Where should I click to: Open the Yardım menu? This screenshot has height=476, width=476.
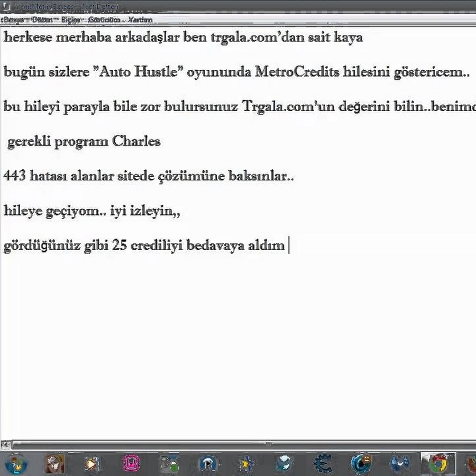pos(140,20)
